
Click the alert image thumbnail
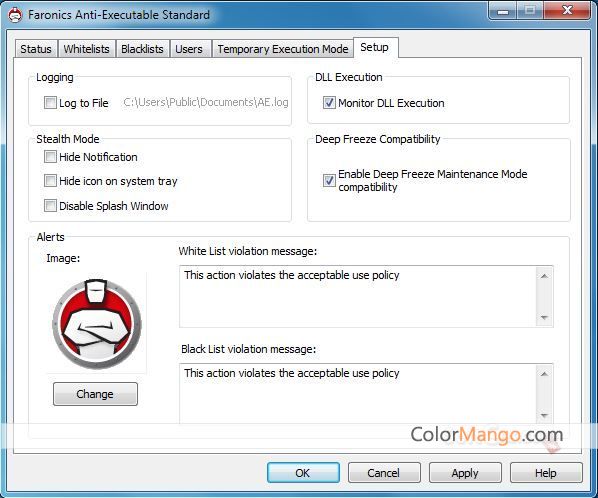point(96,323)
